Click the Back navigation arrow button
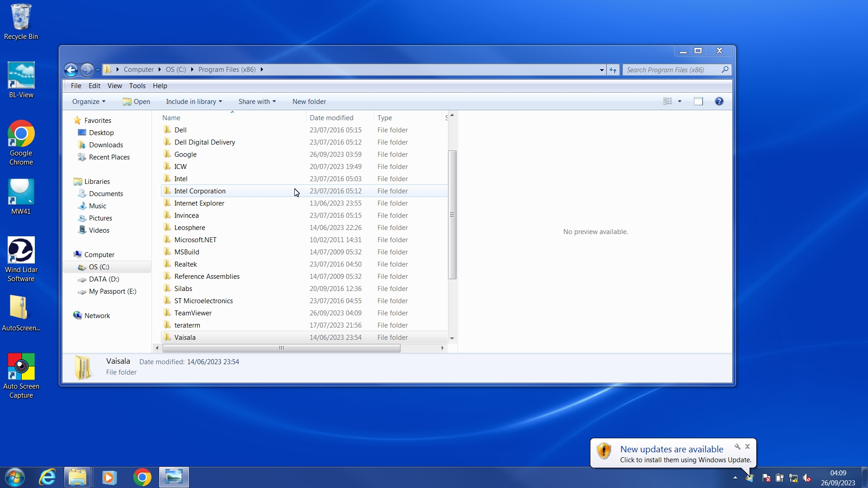Viewport: 868px width, 488px height. [71, 70]
